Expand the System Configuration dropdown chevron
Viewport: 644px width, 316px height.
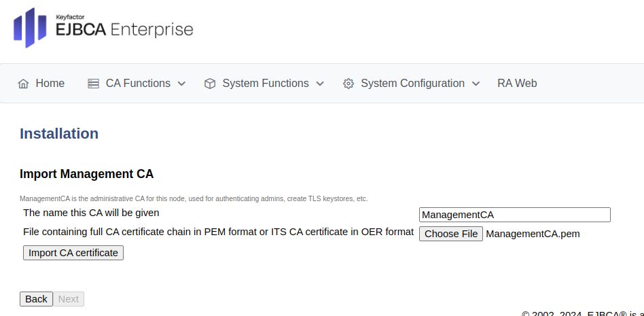[x=476, y=84]
